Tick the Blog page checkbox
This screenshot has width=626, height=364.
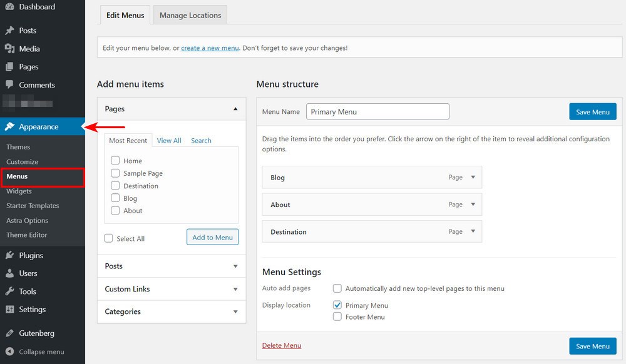(115, 198)
